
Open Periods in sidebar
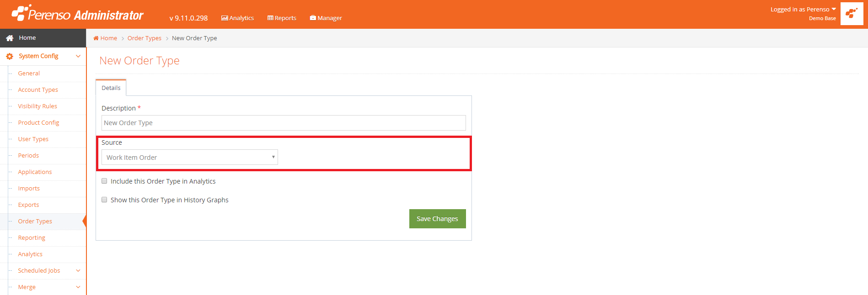(x=28, y=155)
